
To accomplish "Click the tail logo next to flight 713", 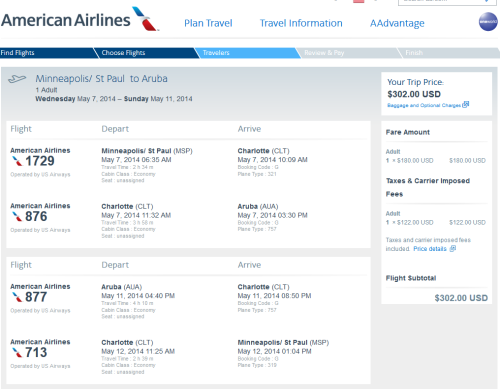I will point(17,352).
